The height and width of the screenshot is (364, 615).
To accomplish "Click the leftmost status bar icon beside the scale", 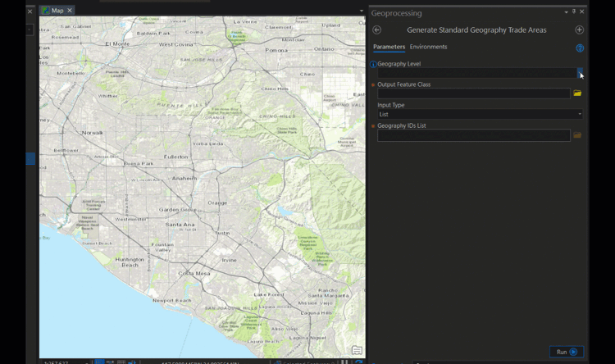I will click(x=99, y=362).
